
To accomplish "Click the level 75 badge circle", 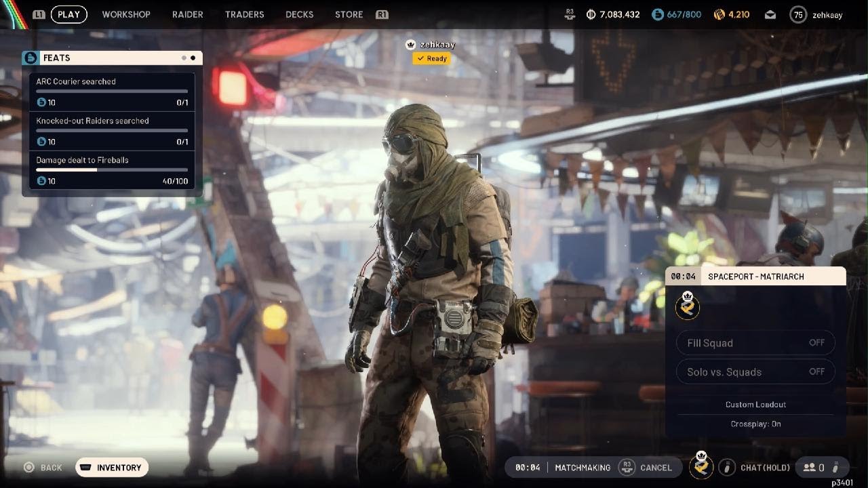I will 798,14.
